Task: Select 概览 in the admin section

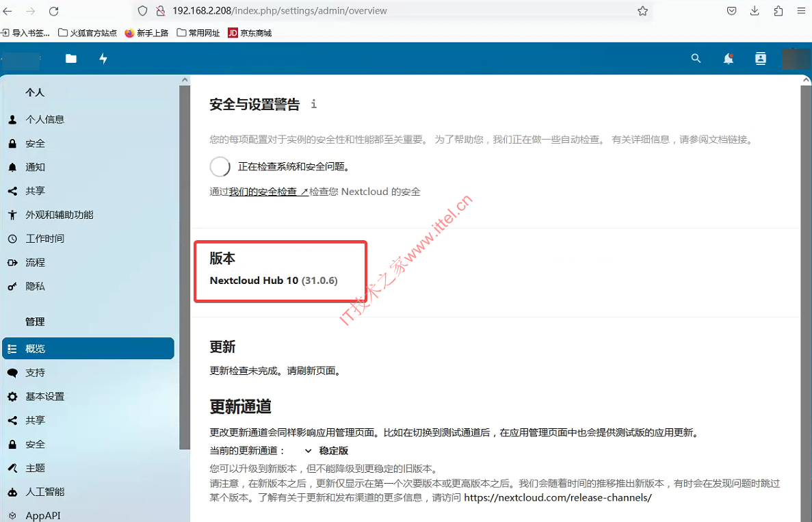Action: click(88, 348)
